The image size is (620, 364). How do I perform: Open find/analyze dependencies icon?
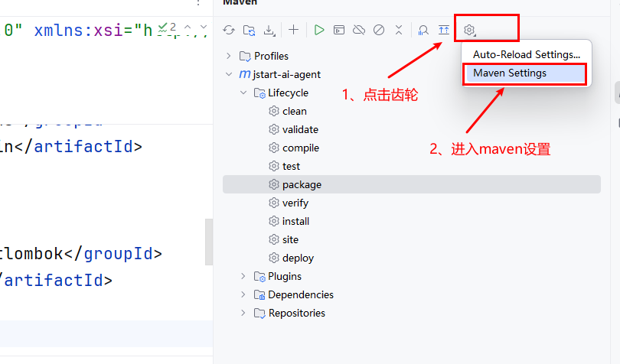tap(423, 30)
